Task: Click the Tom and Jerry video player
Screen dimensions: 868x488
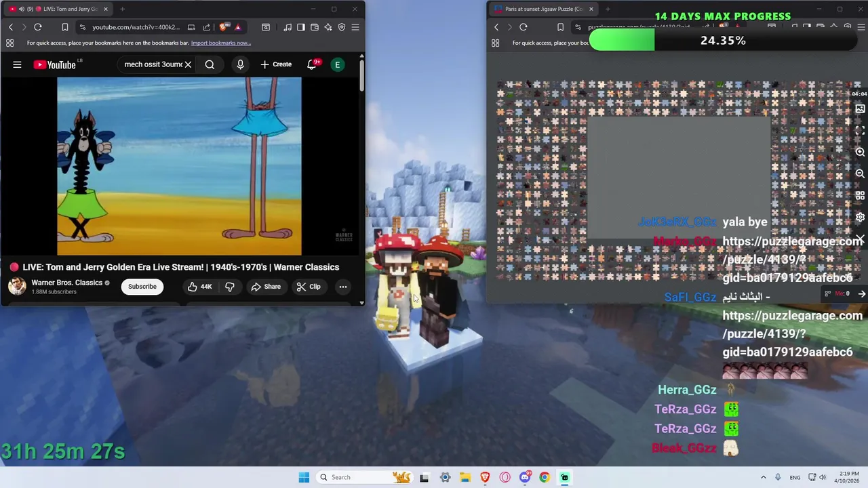Action: tap(179, 166)
